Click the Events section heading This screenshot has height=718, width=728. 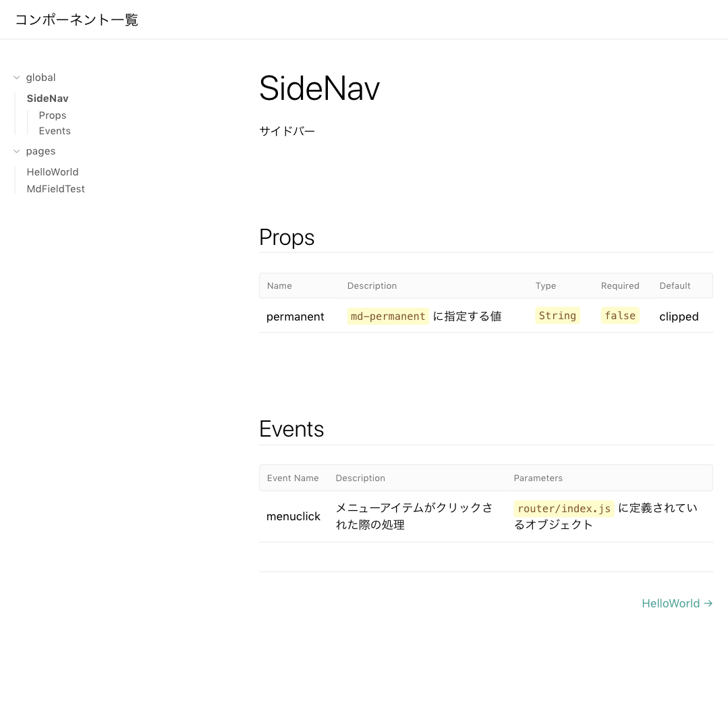pyautogui.click(x=291, y=429)
